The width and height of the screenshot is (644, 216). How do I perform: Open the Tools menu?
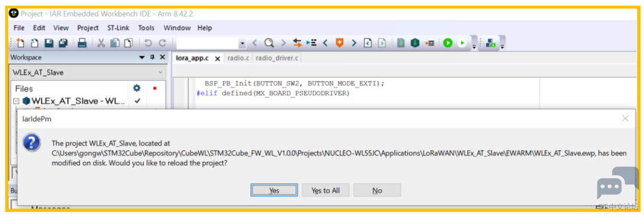click(x=146, y=28)
